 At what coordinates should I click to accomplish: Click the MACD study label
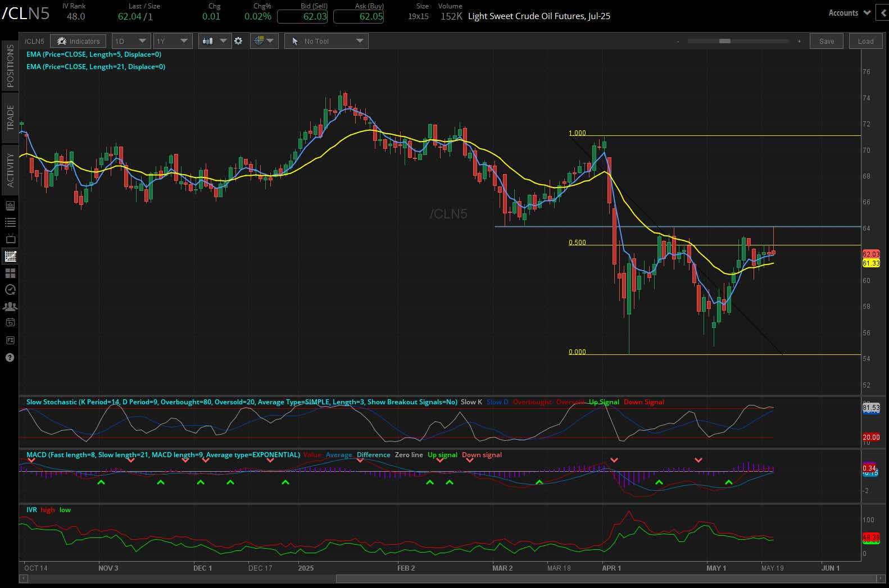coord(163,455)
